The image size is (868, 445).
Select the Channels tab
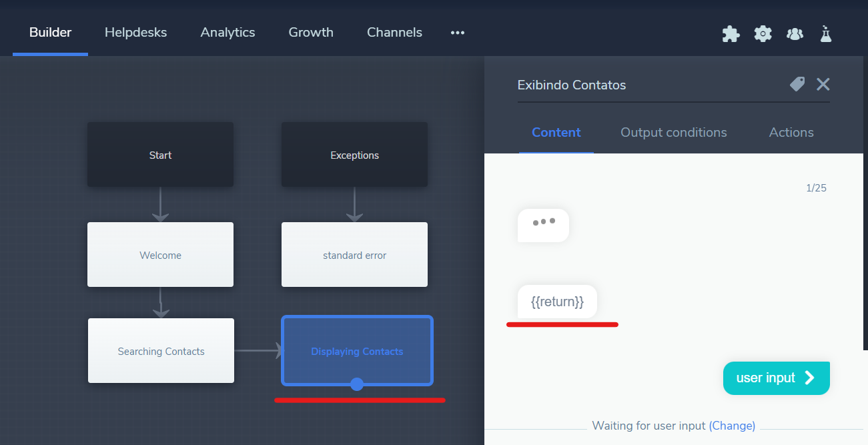pyautogui.click(x=394, y=32)
